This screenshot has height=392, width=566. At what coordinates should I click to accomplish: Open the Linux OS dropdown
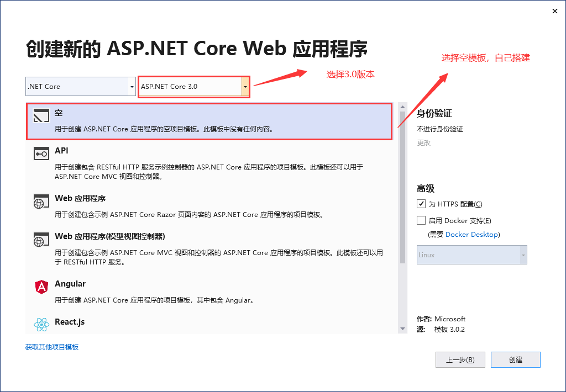point(472,255)
